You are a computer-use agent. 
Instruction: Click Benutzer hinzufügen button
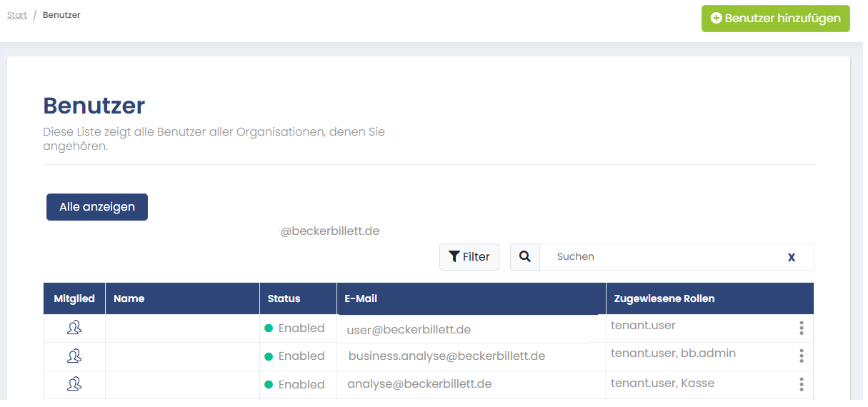[x=775, y=19]
